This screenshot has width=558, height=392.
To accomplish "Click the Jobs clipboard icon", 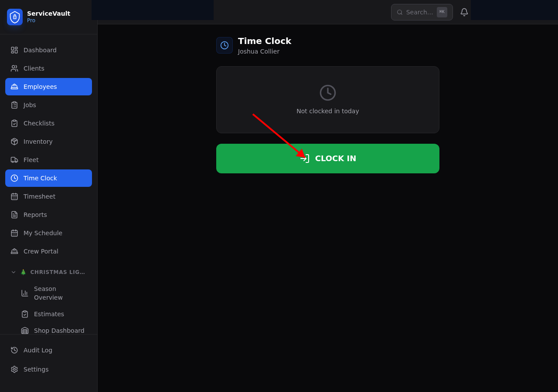I will click(14, 105).
